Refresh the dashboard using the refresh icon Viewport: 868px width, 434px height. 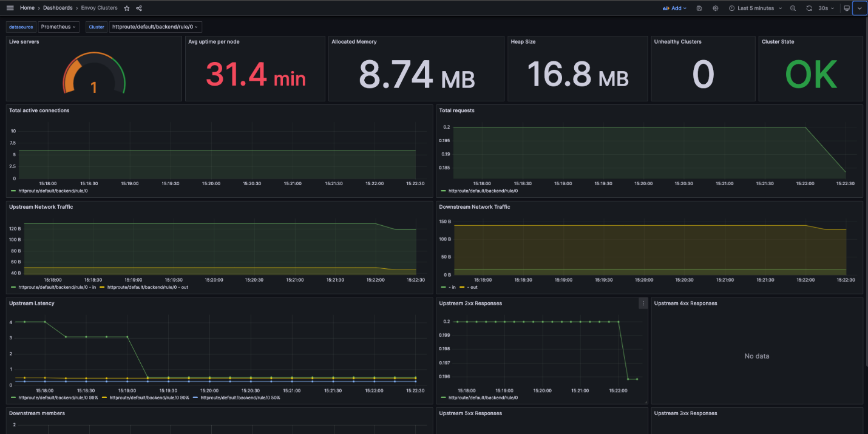[x=809, y=8]
